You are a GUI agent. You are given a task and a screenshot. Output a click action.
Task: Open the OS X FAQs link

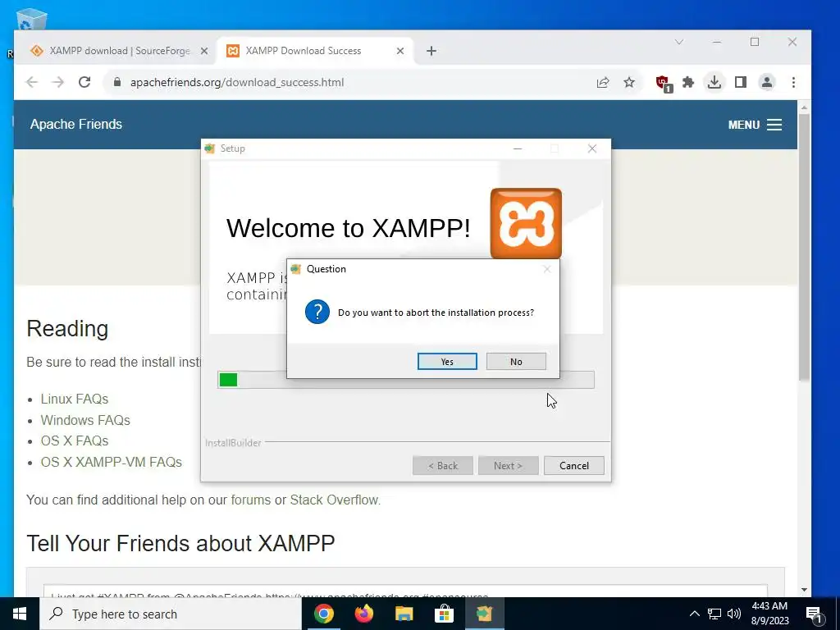(75, 441)
